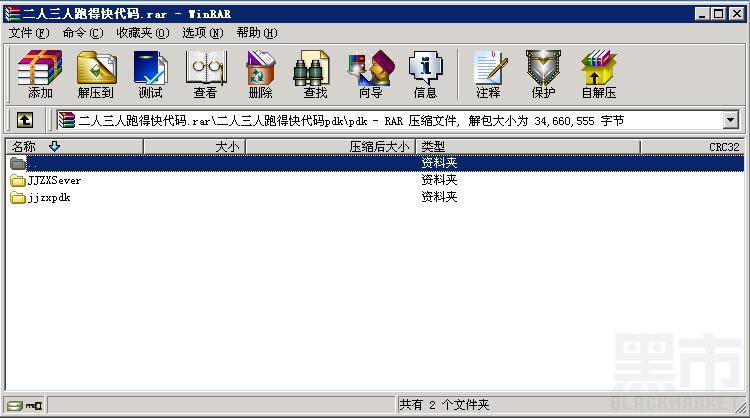Screen dimensions: 750x418
Task: Go up one folder level arrow
Action: pyautogui.click(x=25, y=120)
